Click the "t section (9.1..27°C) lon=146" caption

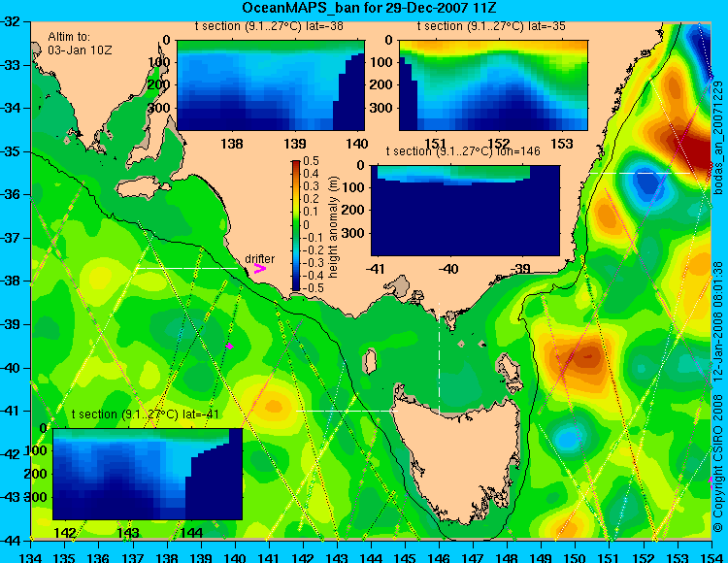(463, 151)
